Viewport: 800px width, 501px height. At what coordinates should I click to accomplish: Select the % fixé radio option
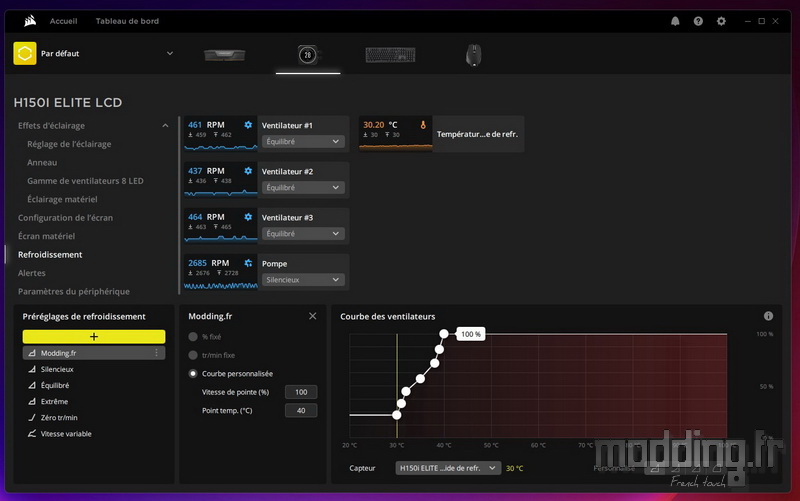(x=193, y=337)
